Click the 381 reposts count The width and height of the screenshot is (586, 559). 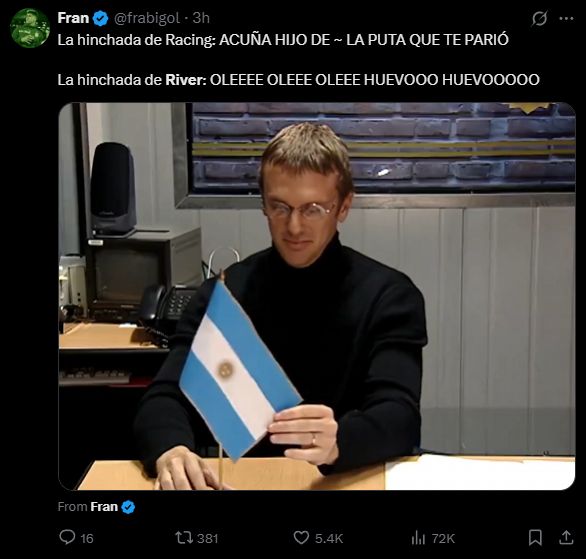[207, 538]
